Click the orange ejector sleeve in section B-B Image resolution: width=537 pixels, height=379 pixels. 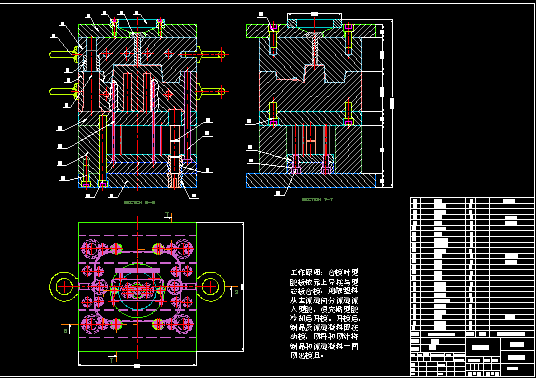click(x=175, y=148)
